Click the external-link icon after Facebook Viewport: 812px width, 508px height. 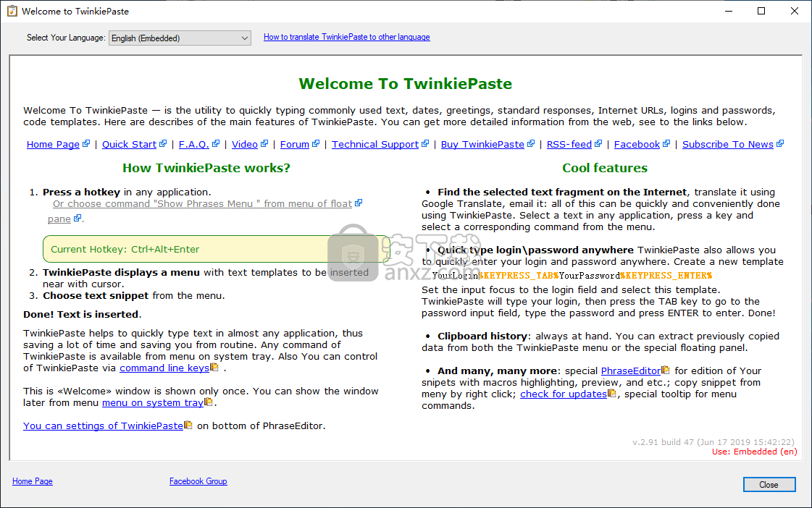(666, 143)
